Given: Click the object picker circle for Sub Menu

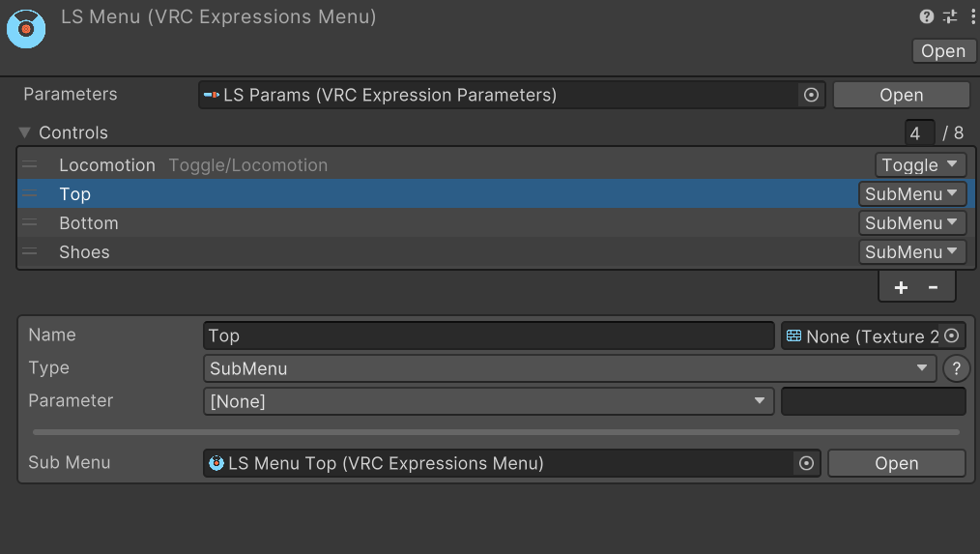Looking at the screenshot, I should [x=806, y=463].
